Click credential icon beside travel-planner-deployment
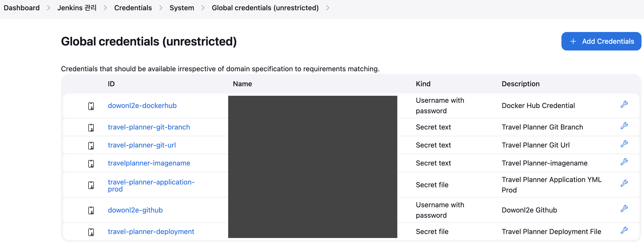The width and height of the screenshot is (644, 247). (x=91, y=232)
